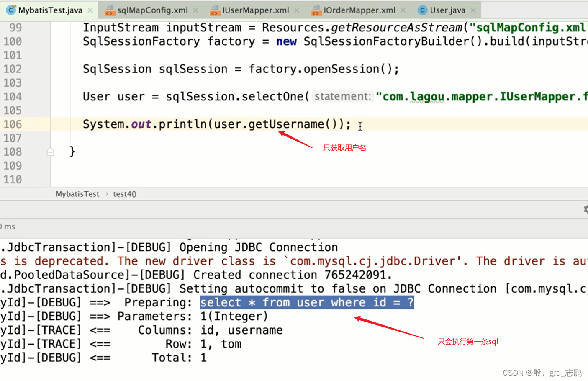Open the sqlMapConfig.xml tab
Viewport: 588px width, 381px height.
(x=152, y=10)
